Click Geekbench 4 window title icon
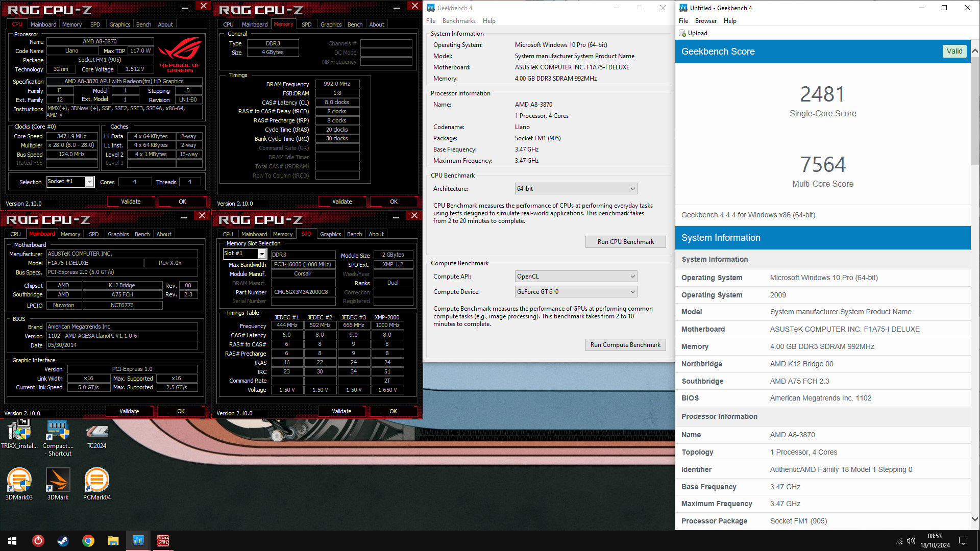This screenshot has width=980, height=551. coord(431,8)
